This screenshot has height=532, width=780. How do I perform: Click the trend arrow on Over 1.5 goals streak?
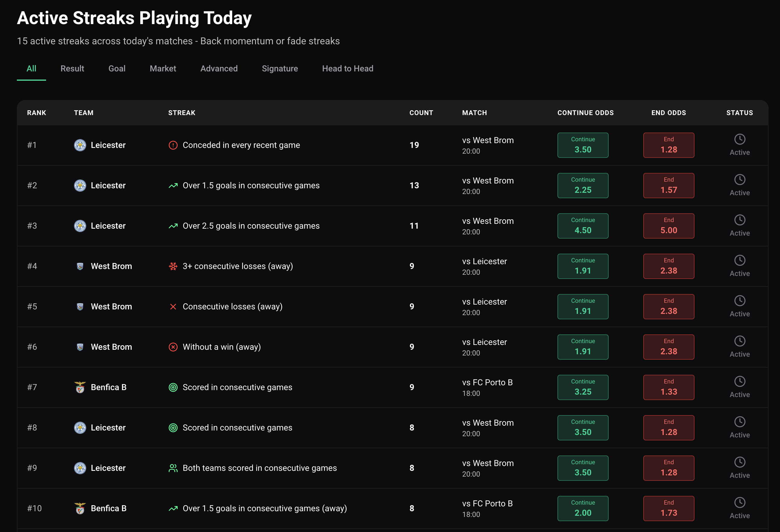click(173, 185)
